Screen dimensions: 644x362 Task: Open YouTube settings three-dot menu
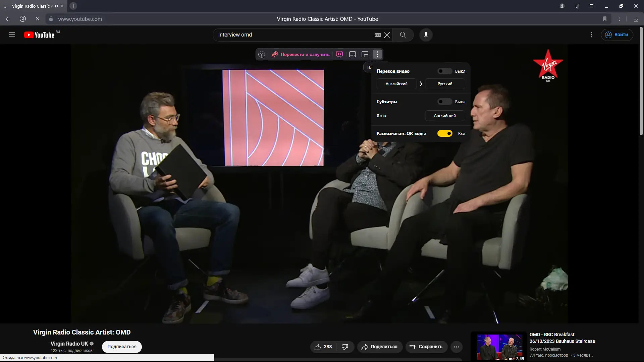(592, 35)
